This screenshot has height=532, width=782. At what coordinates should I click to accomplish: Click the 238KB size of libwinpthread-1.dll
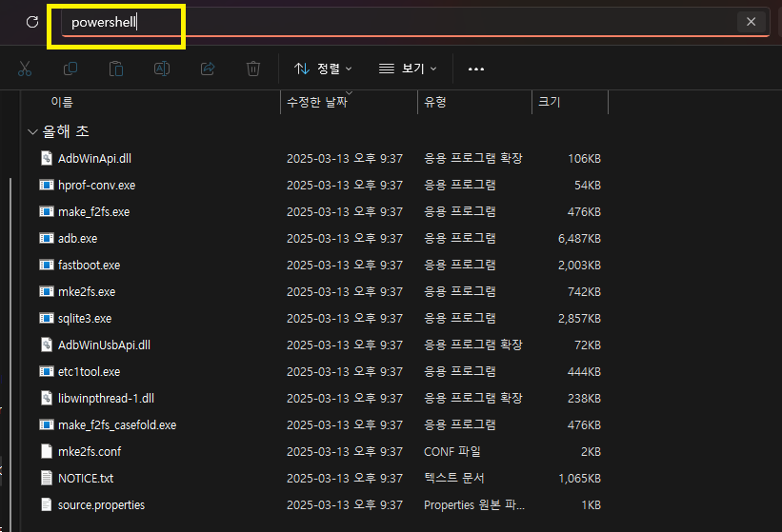585,399
